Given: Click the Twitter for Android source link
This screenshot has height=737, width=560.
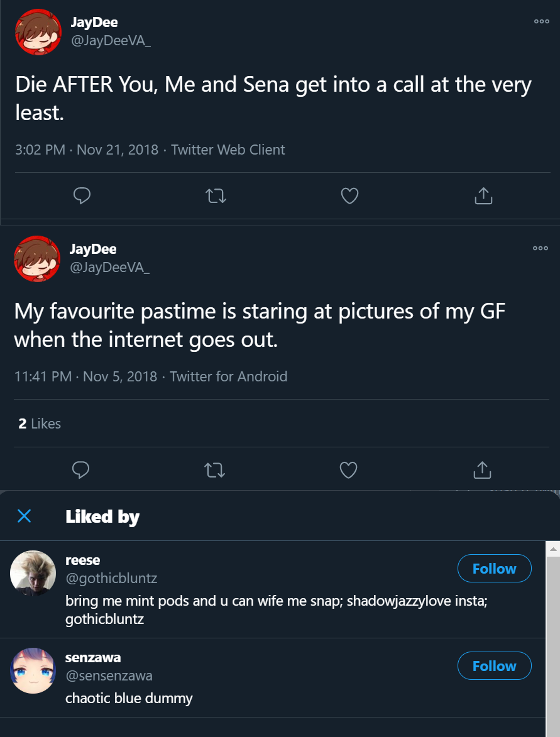Looking at the screenshot, I should pyautogui.click(x=228, y=376).
